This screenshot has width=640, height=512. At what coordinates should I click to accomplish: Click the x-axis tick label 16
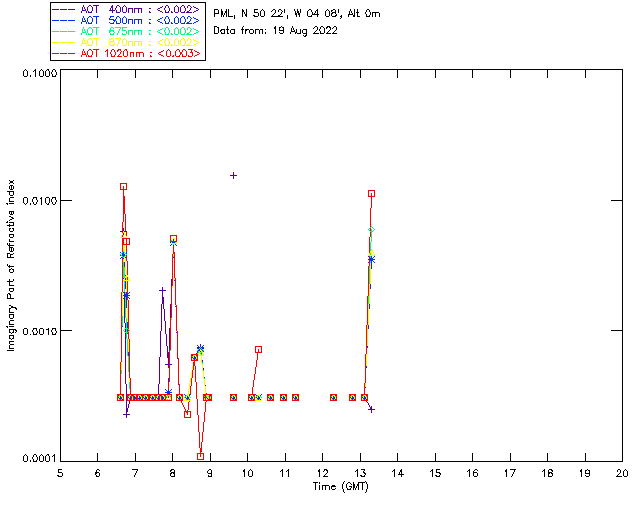point(472,473)
